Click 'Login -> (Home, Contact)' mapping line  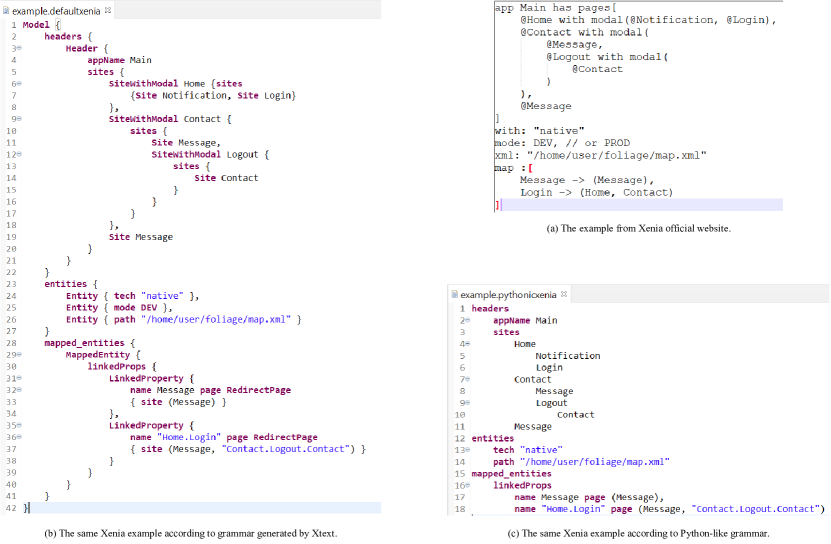tap(596, 192)
